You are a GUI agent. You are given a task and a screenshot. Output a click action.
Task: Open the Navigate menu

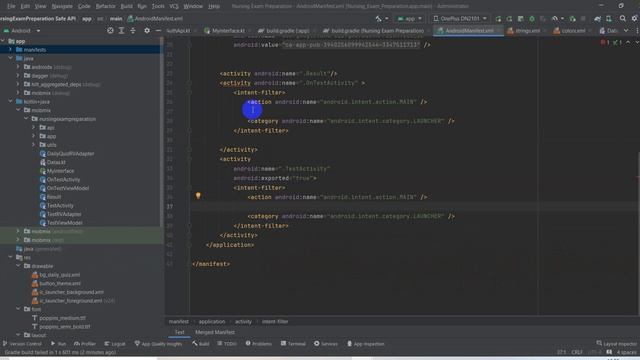tap(62, 6)
